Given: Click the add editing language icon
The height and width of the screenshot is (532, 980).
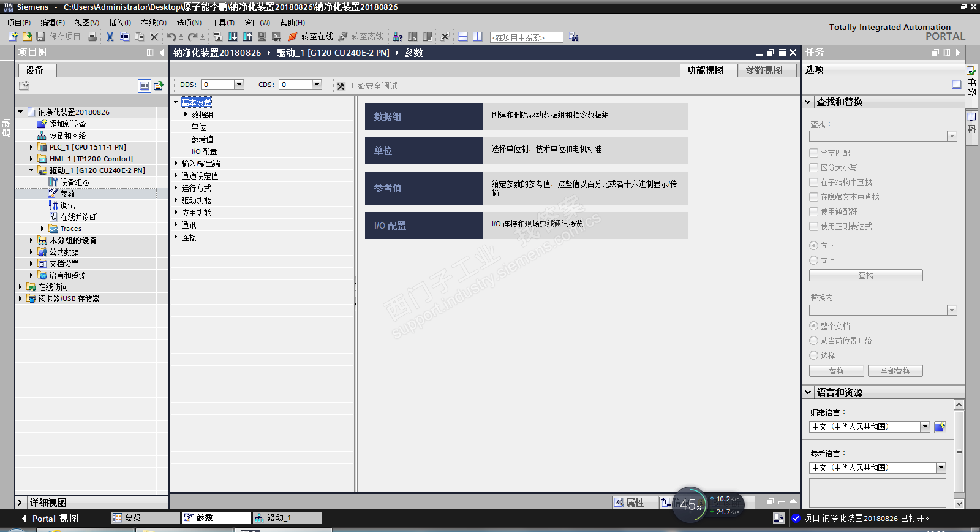Looking at the screenshot, I should (x=940, y=427).
